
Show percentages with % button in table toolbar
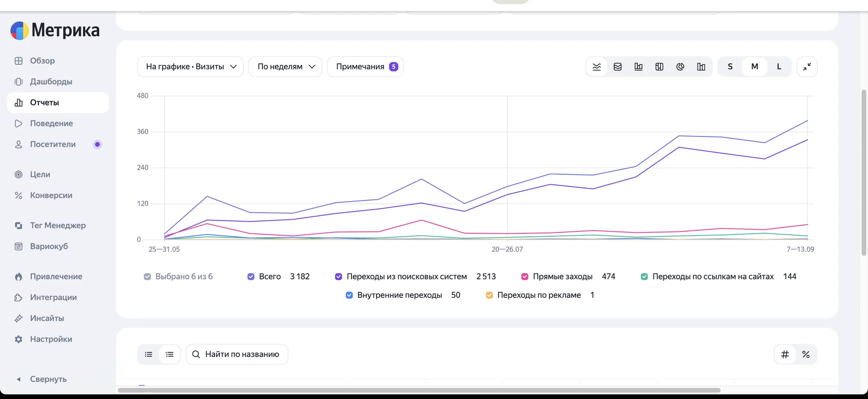click(806, 354)
